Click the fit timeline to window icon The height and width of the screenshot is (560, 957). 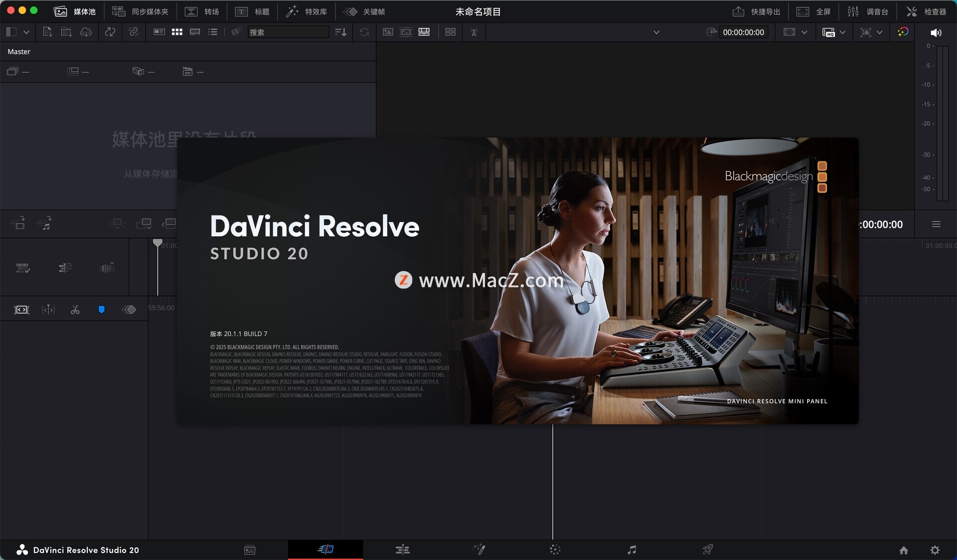(x=21, y=310)
